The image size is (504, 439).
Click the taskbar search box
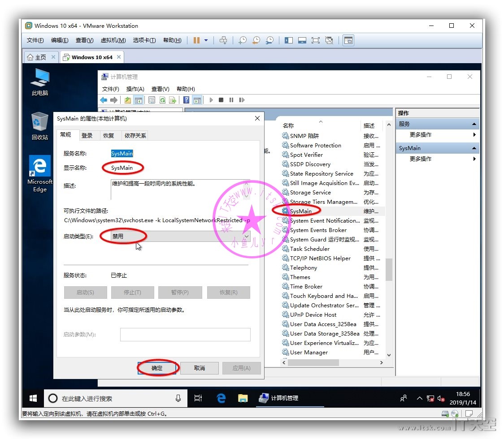pyautogui.click(x=115, y=399)
